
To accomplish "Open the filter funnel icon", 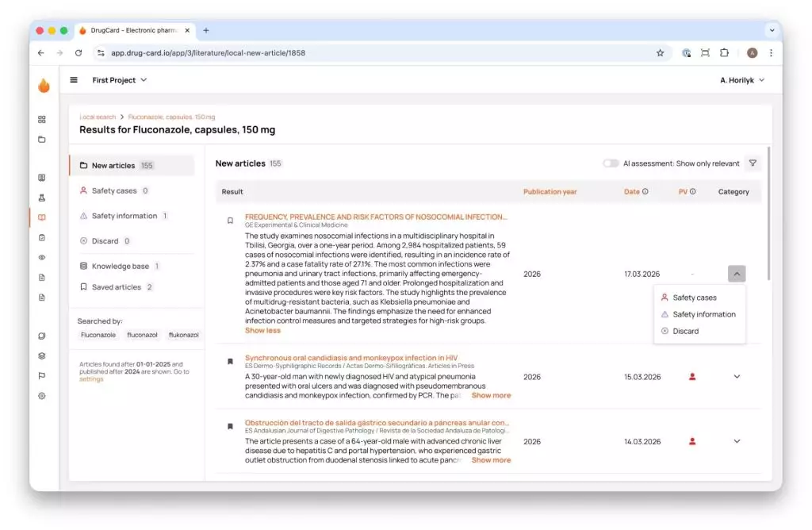I will click(x=753, y=163).
